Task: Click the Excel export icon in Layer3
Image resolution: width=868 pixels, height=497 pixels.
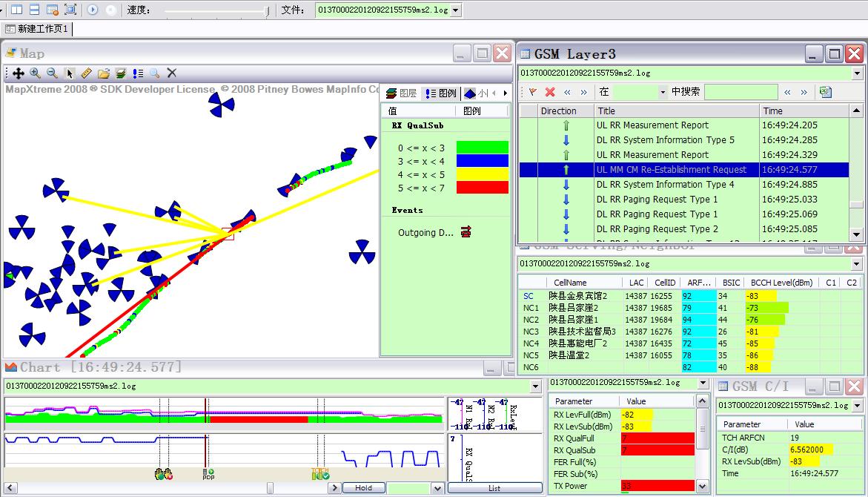Action: [x=825, y=92]
